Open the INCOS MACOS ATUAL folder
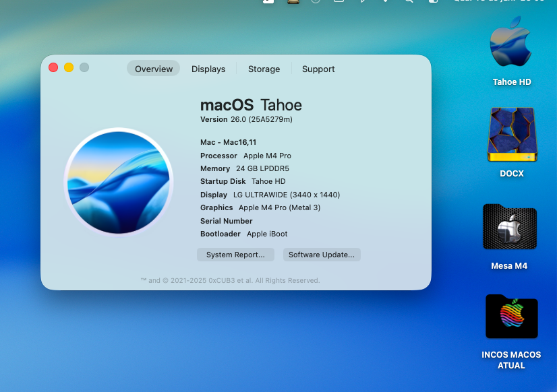Viewport: 557px width, 392px height. pyautogui.click(x=512, y=317)
